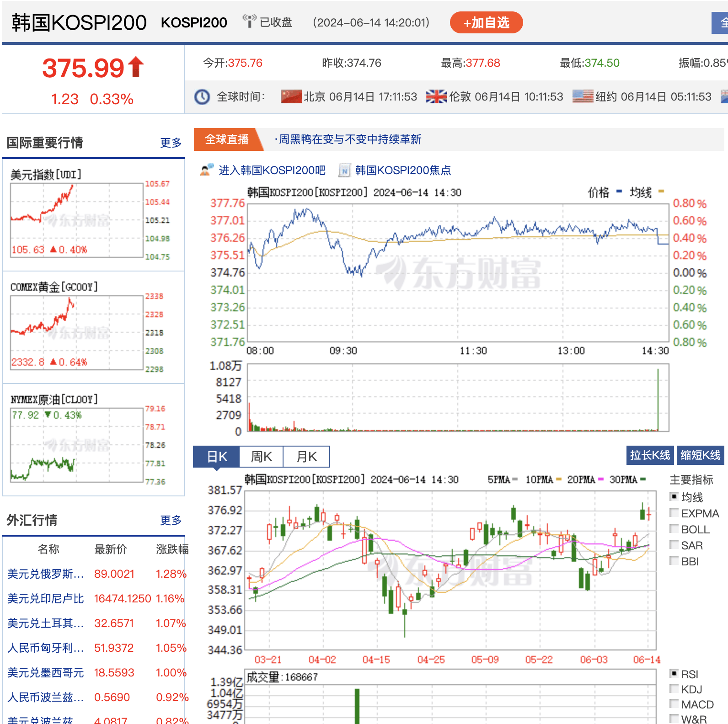Select the 均线 indicator radio

674,496
